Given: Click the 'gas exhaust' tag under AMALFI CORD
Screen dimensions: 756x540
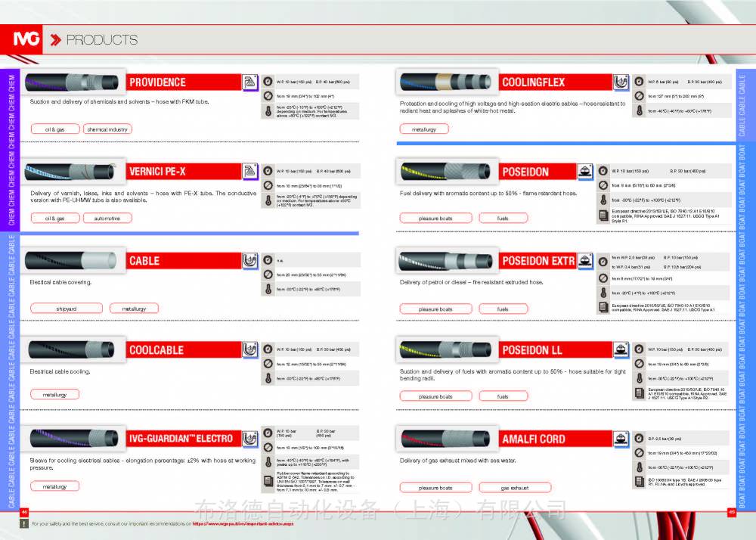Looking at the screenshot, I should click(x=514, y=488).
